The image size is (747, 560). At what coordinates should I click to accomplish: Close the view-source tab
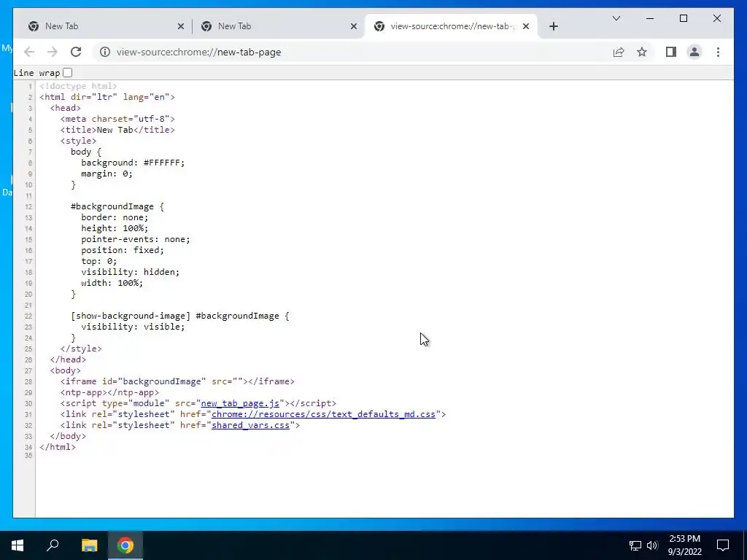[526, 26]
